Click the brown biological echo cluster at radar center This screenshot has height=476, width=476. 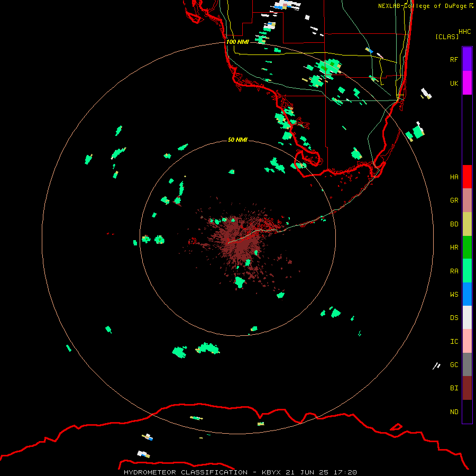click(x=240, y=239)
